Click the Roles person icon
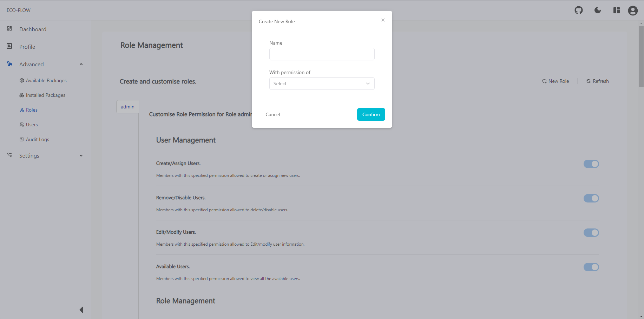Screen dimensions: 644x319 (x=22, y=110)
